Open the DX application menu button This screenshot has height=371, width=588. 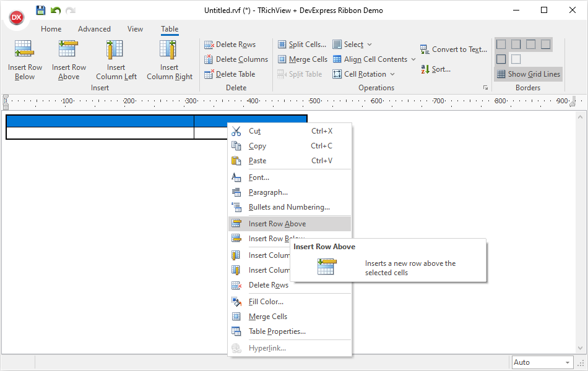17,17
